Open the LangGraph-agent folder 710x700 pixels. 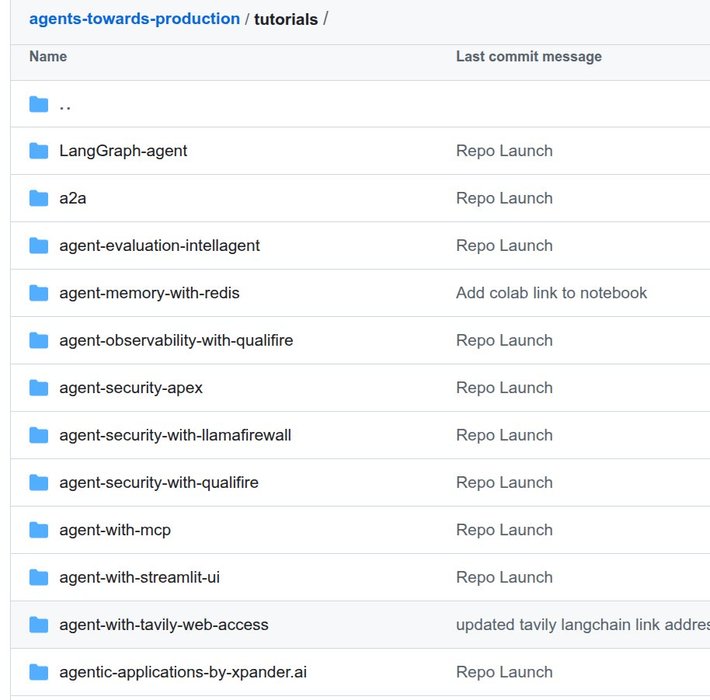123,151
